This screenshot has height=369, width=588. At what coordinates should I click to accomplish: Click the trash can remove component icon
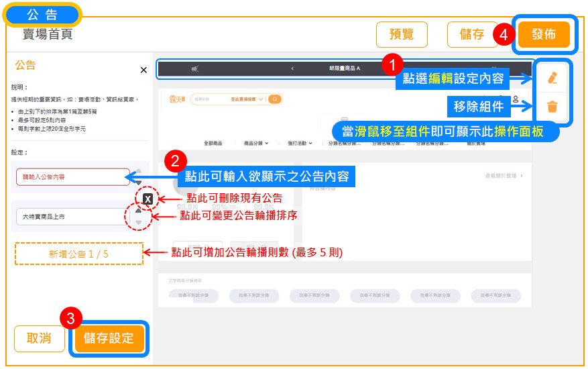[552, 106]
